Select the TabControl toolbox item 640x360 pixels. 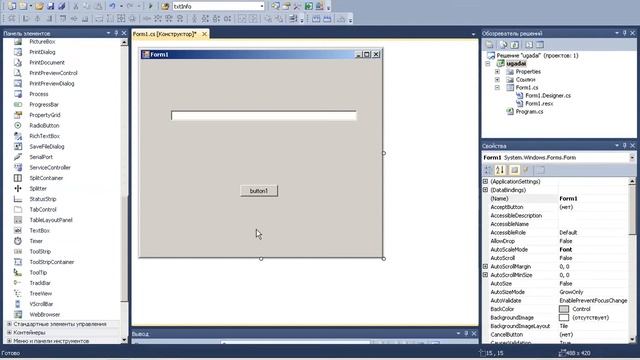pyautogui.click(x=42, y=209)
